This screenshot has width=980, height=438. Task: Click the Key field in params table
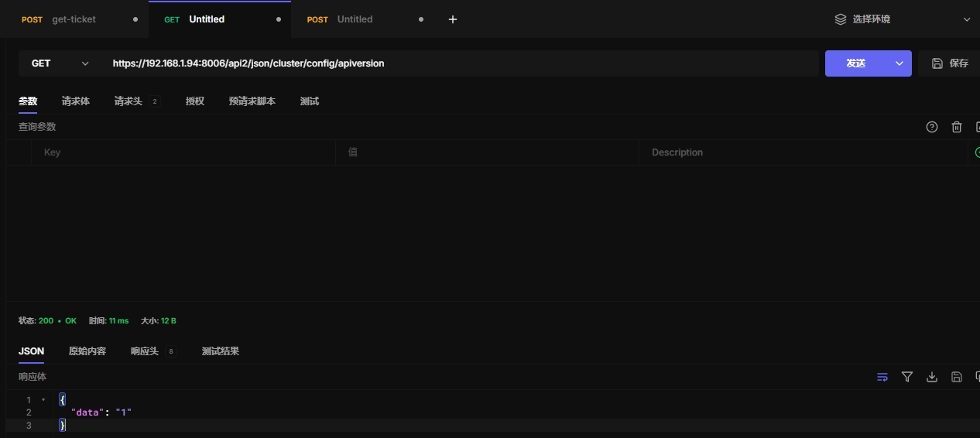183,152
